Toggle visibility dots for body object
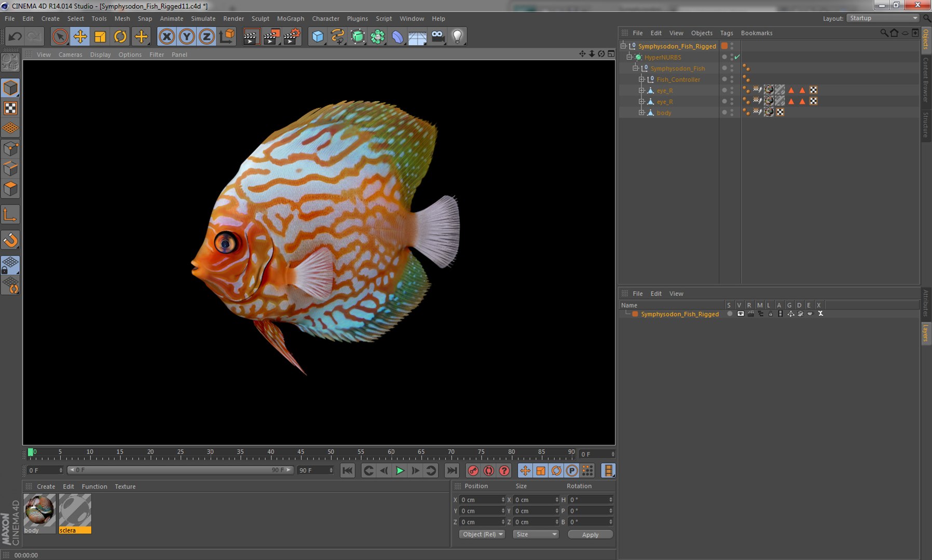932x560 pixels. click(732, 113)
